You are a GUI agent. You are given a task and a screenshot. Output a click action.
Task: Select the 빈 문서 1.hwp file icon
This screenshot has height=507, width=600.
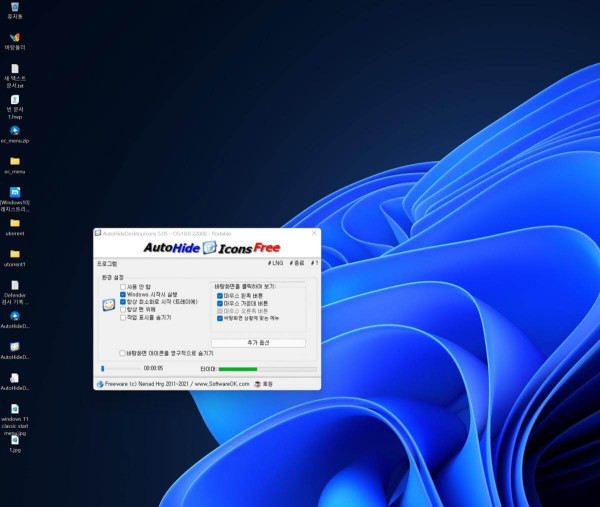(x=15, y=99)
